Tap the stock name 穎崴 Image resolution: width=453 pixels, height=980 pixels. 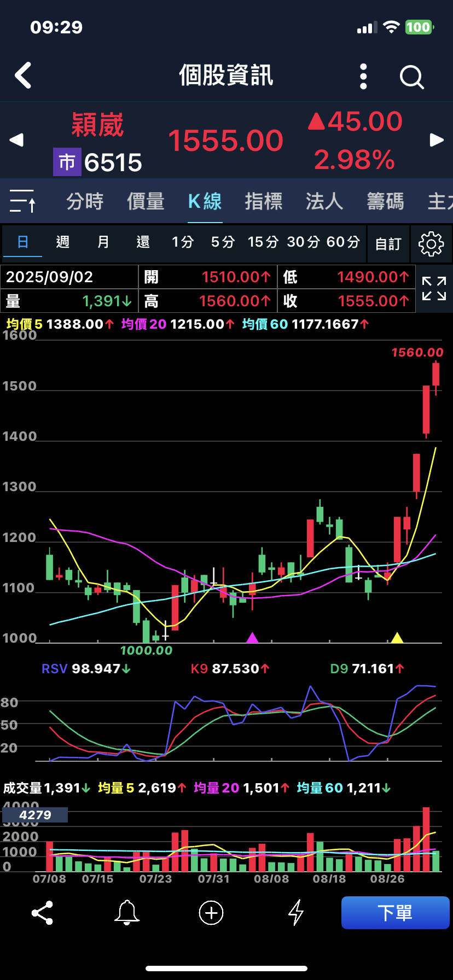pyautogui.click(x=98, y=125)
